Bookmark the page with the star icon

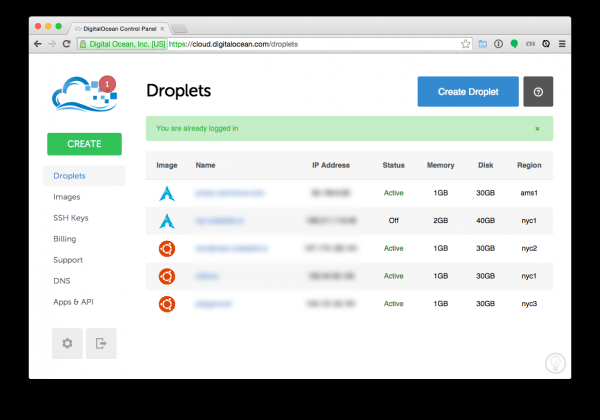click(x=465, y=44)
